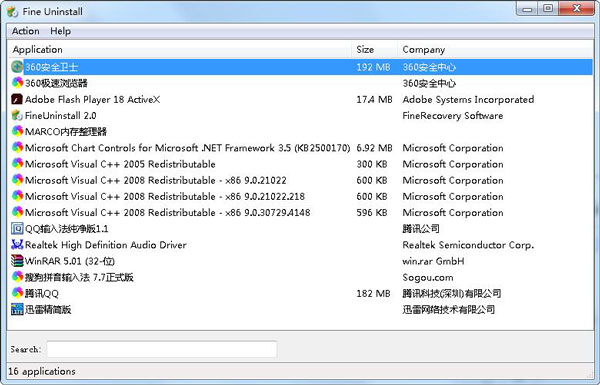Click the 搜狗拼音输入法 row icon
The width and height of the screenshot is (600, 385).
pyautogui.click(x=17, y=277)
